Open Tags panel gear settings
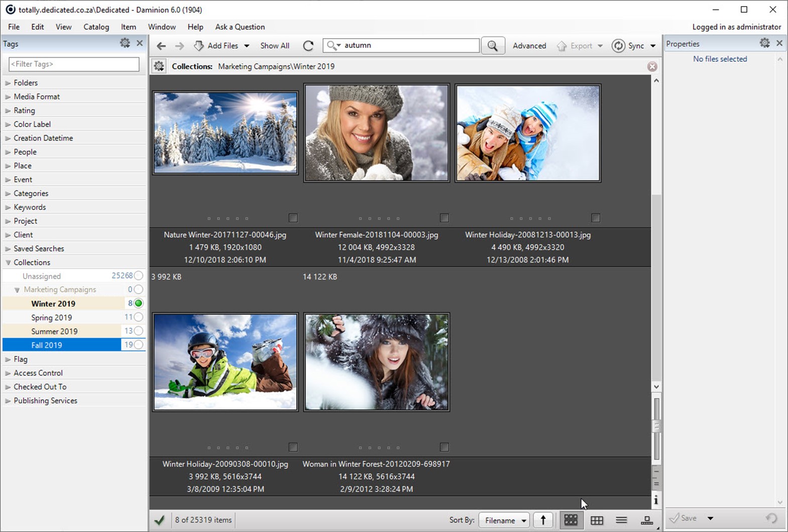 pos(125,44)
